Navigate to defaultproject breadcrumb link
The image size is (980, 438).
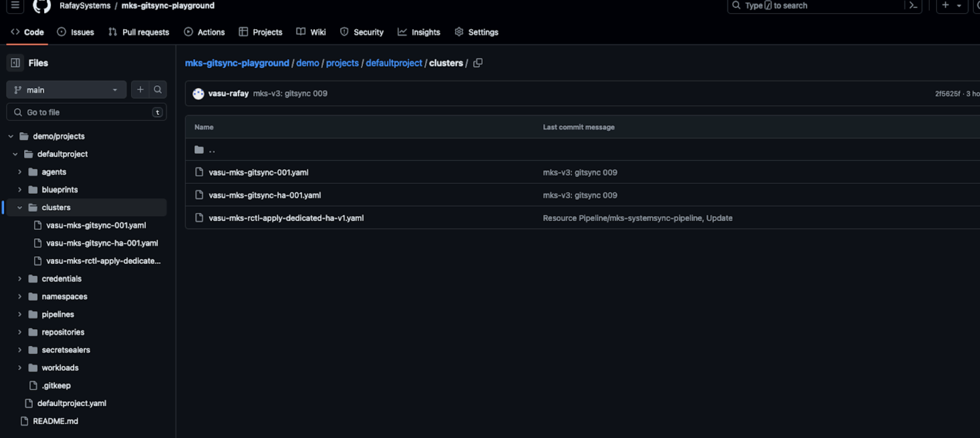click(x=394, y=63)
